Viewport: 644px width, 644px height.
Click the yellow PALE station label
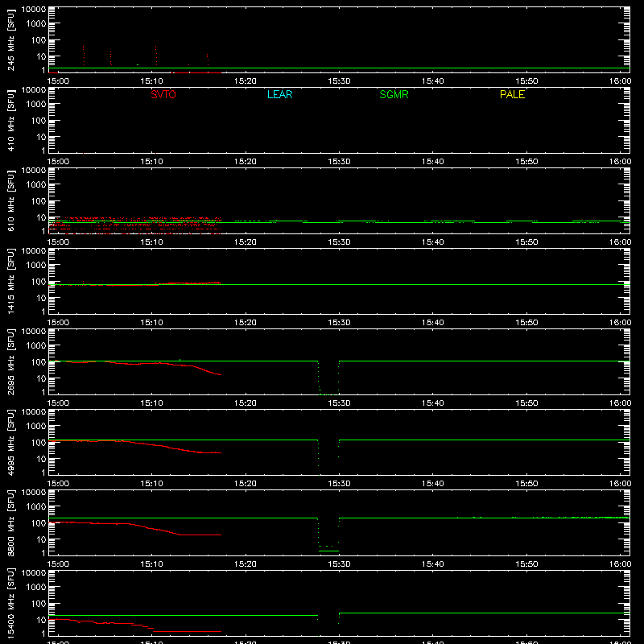512,94
